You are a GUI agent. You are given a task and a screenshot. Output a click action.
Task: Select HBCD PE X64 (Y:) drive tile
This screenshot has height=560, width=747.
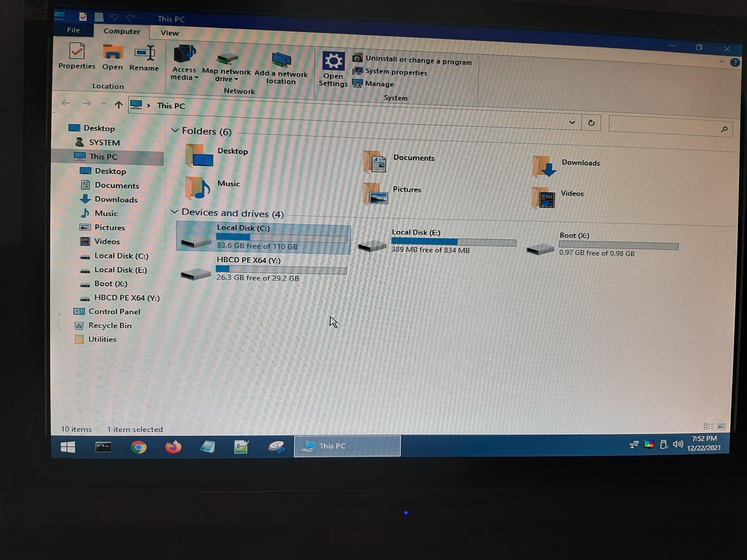(263, 269)
